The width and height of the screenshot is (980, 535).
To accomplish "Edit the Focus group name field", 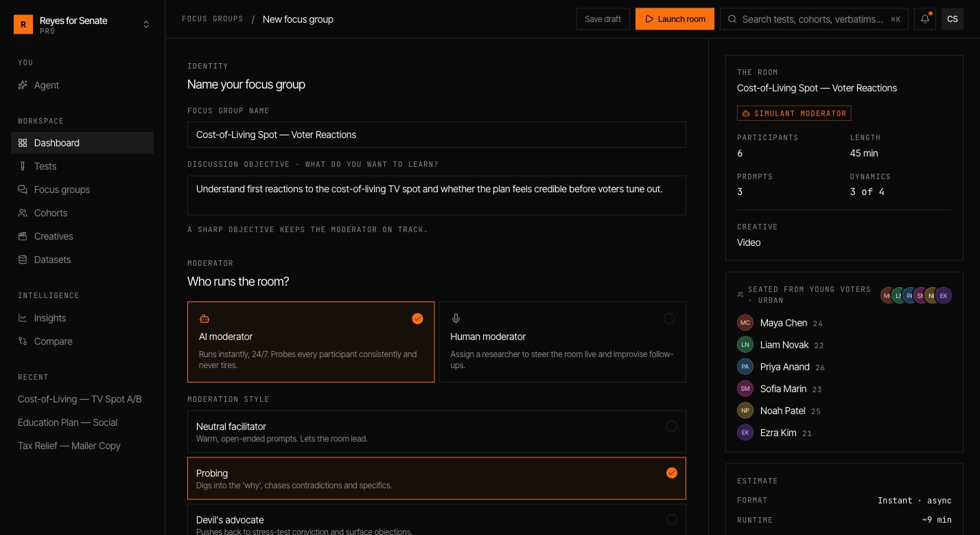I will coord(436,135).
